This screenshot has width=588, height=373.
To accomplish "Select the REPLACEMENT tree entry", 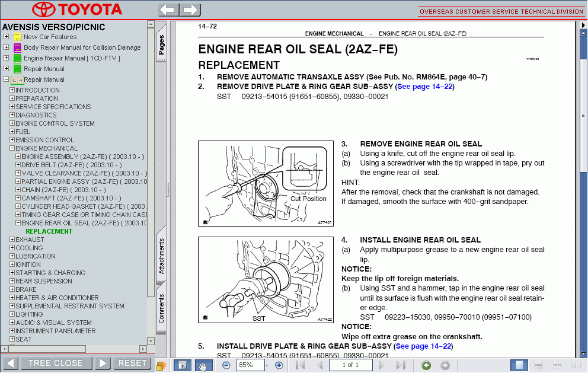I will pyautogui.click(x=49, y=231).
